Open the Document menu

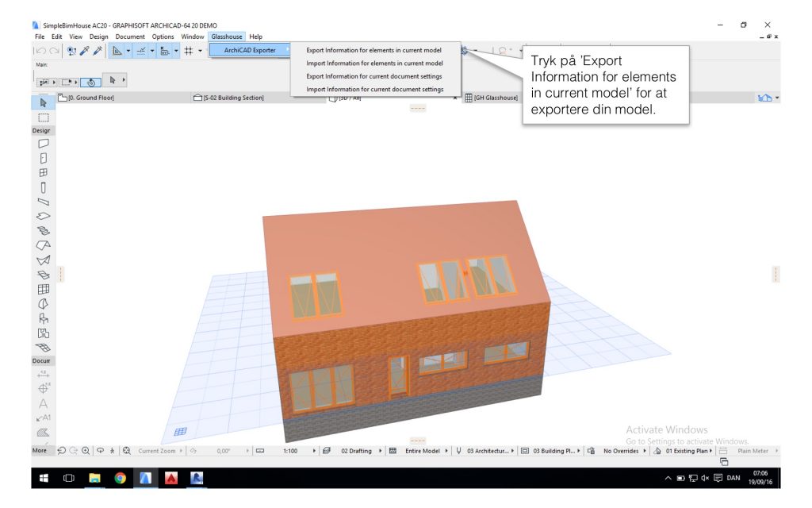130,37
